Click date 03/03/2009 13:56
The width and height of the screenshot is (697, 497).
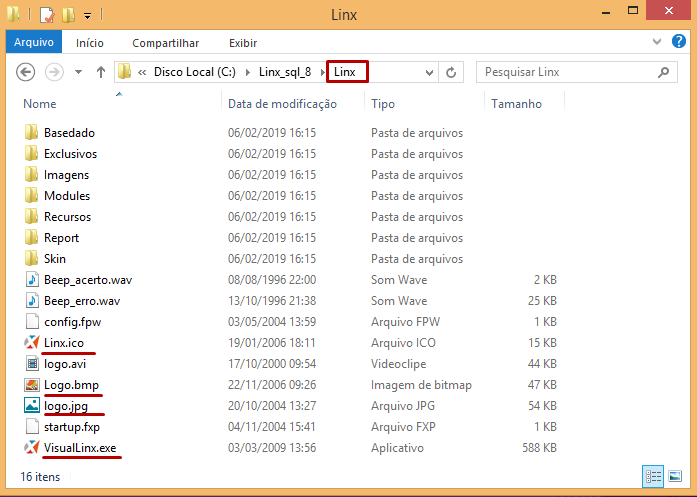tap(272, 448)
